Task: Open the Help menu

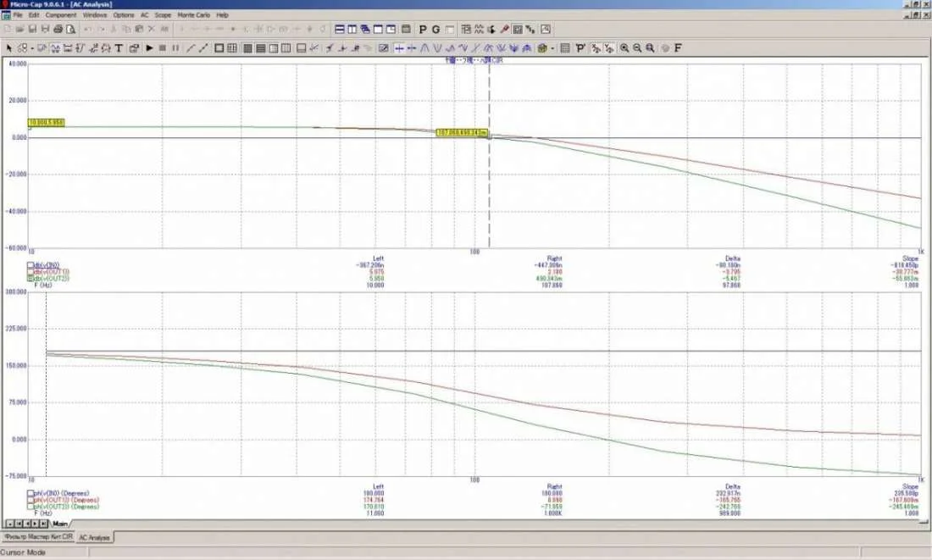Action: 222,15
